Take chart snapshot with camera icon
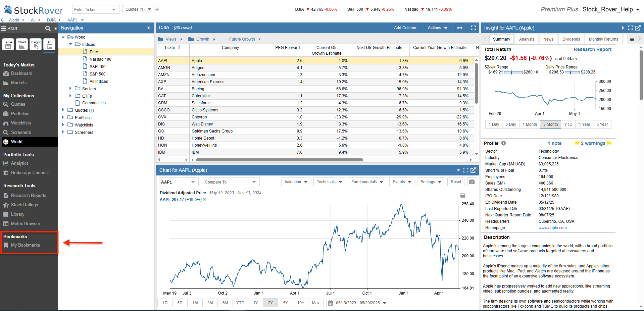The height and width of the screenshot is (311, 644). tap(472, 182)
